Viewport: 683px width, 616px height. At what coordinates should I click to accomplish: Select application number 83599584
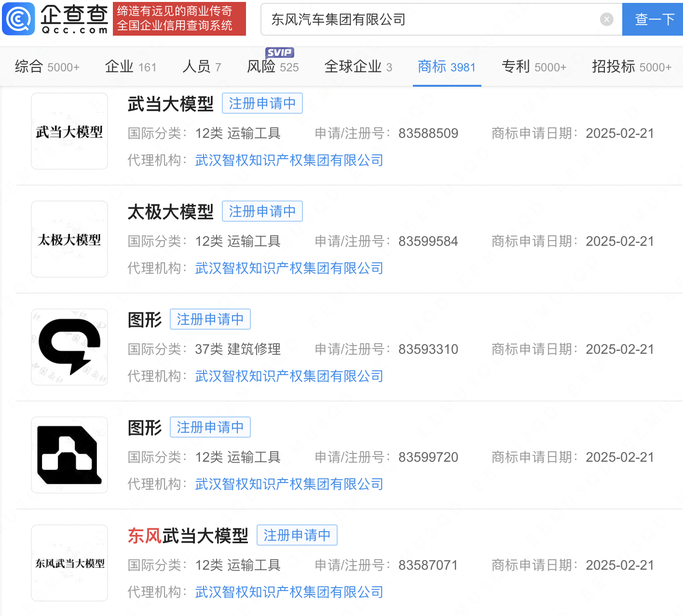click(x=428, y=241)
